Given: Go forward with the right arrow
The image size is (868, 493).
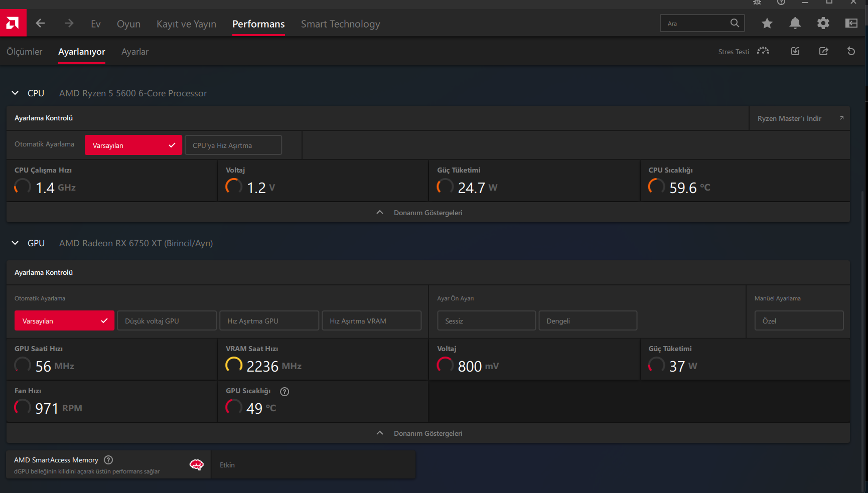Looking at the screenshot, I should point(69,23).
